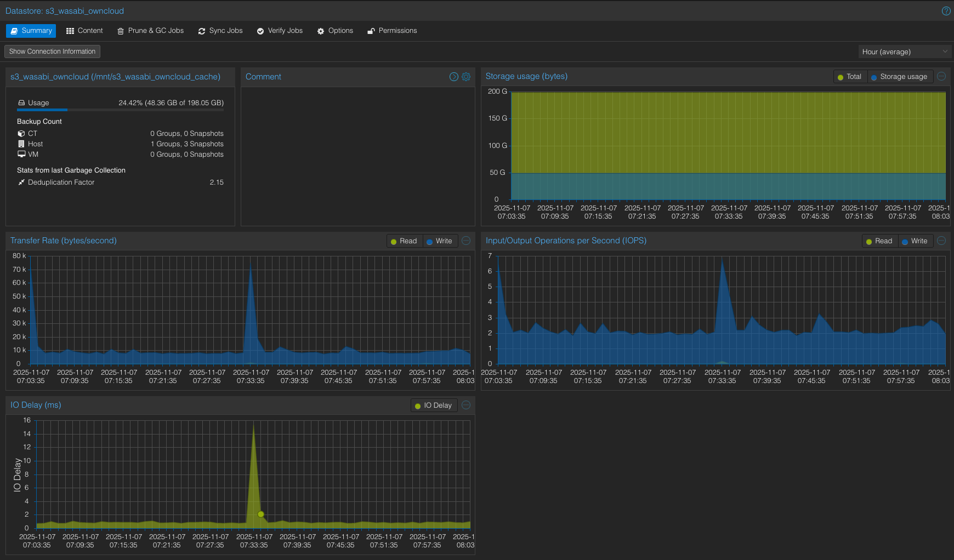Open the Hour (average) timeframe dropdown
This screenshot has width=954, height=560.
pyautogui.click(x=904, y=52)
